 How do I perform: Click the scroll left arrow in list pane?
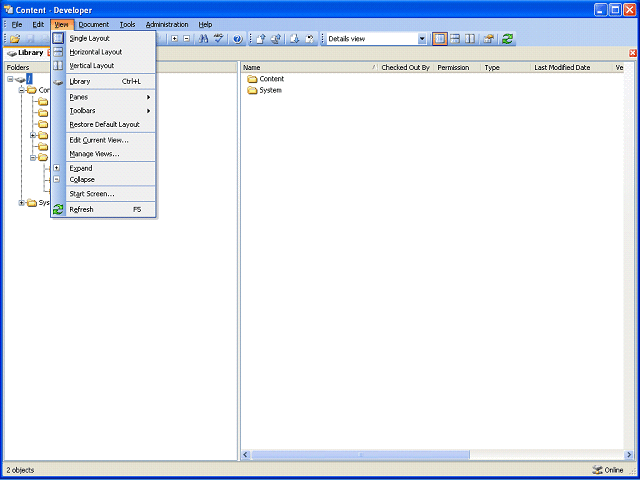[246, 454]
